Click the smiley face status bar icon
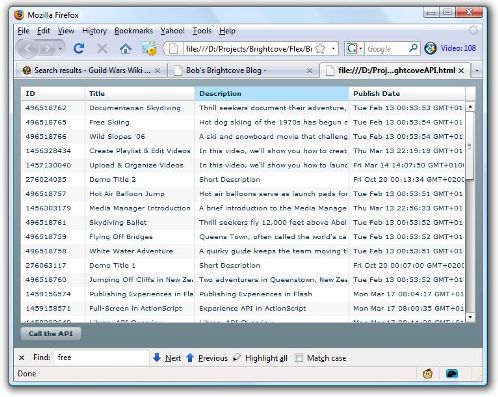The width and height of the screenshot is (498, 397). point(428,374)
